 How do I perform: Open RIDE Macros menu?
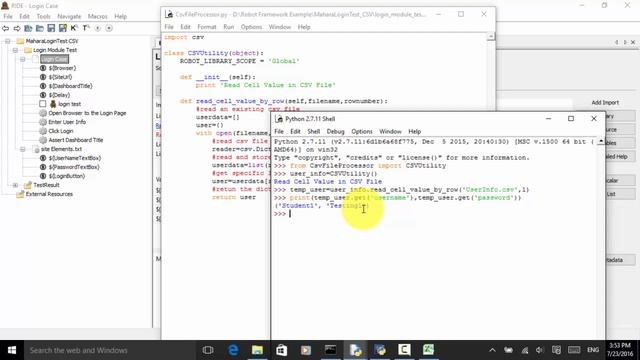[98, 16]
